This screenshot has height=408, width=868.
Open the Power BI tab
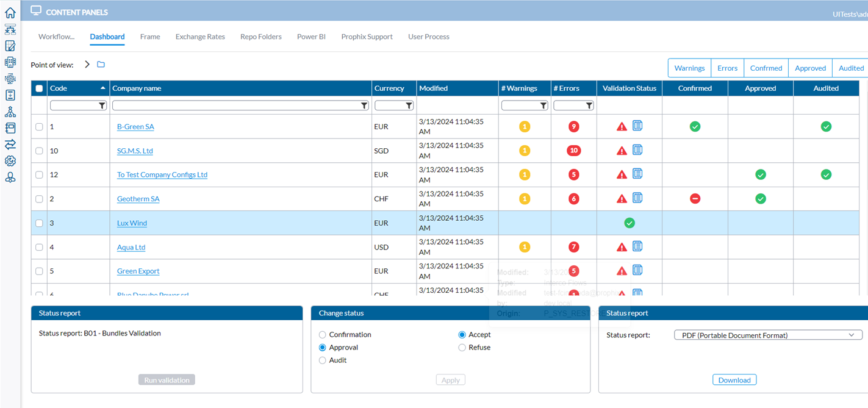[311, 37]
